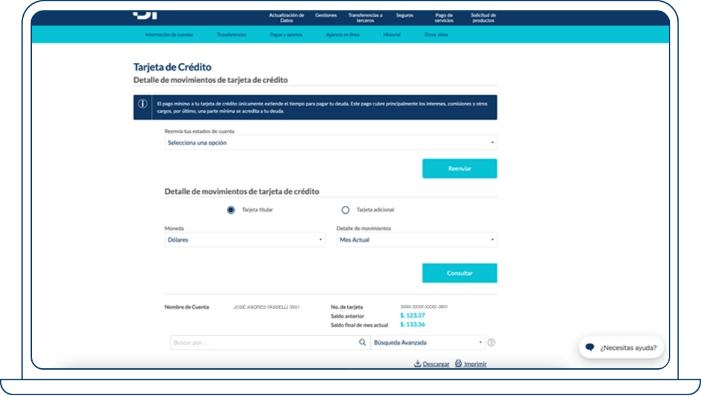Viewport: 701px width, 396px height.
Task: Go to the Historial tab
Action: tap(392, 34)
